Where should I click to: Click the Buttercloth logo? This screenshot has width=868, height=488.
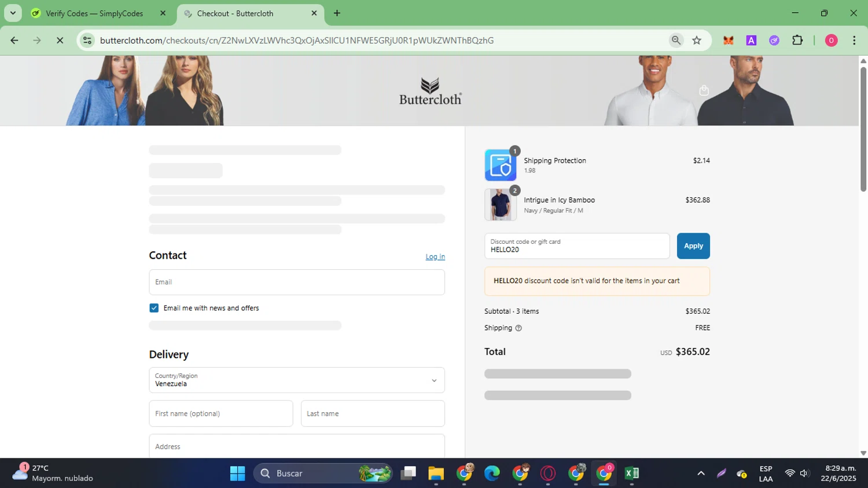[x=430, y=91]
